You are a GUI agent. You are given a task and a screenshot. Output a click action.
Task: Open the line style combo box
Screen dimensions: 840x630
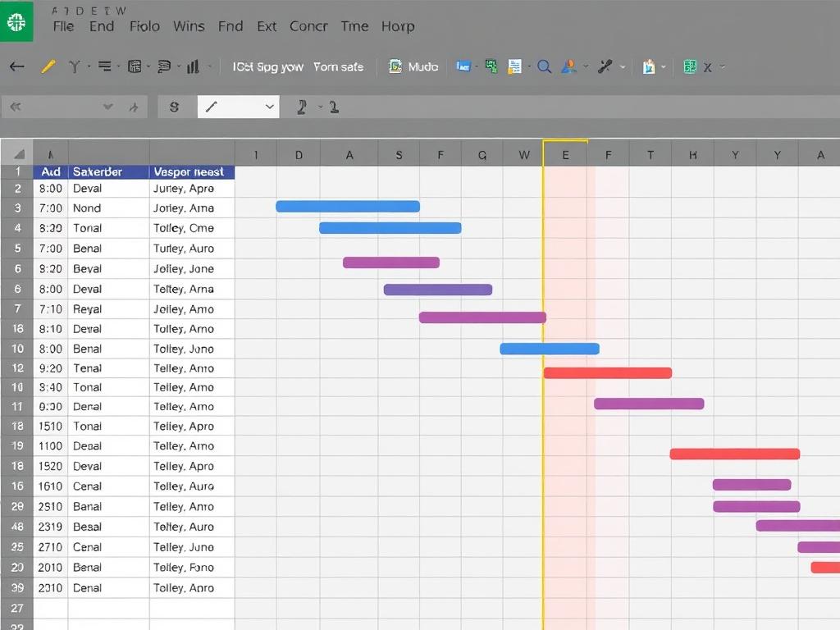pos(238,107)
